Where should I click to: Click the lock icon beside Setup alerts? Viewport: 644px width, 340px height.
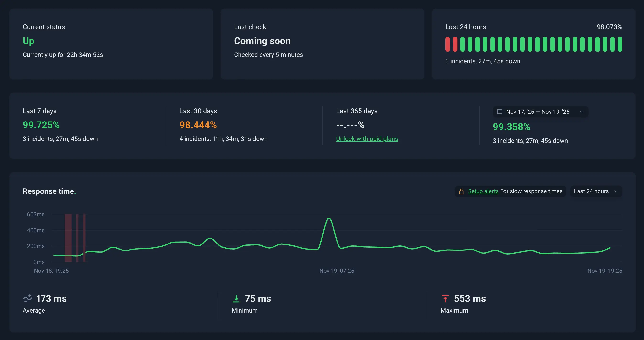462,191
